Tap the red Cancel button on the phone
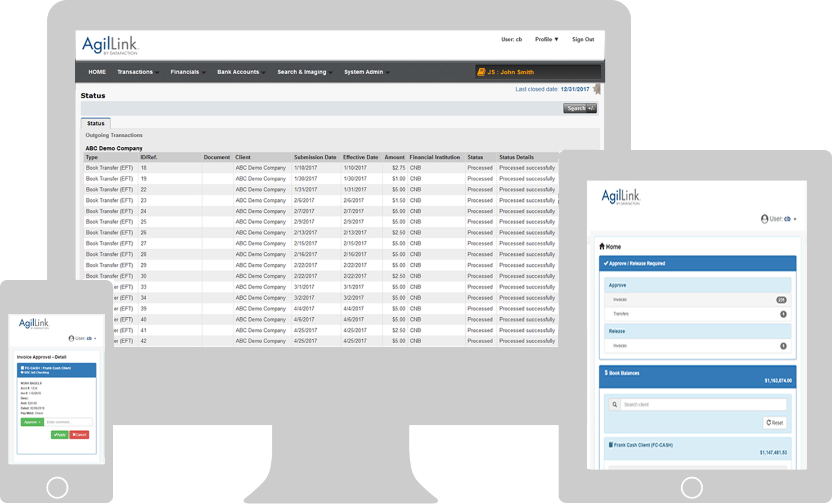 (79, 435)
